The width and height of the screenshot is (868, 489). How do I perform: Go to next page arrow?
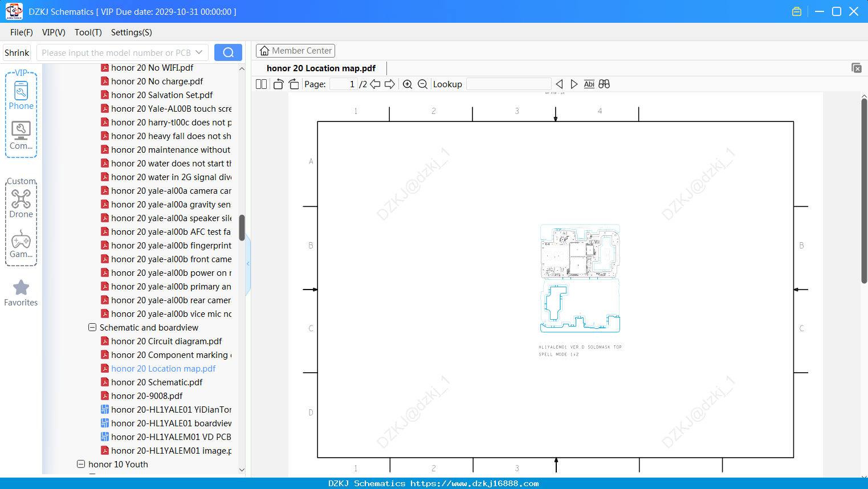pos(390,84)
